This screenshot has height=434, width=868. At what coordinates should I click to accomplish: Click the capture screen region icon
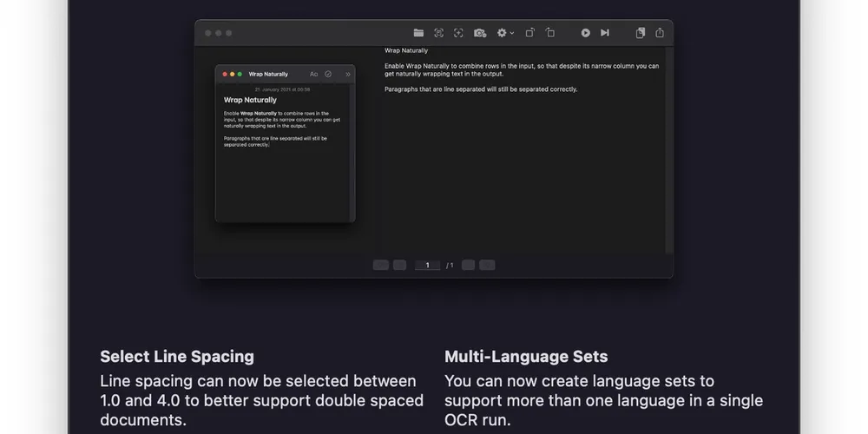pyautogui.click(x=438, y=33)
